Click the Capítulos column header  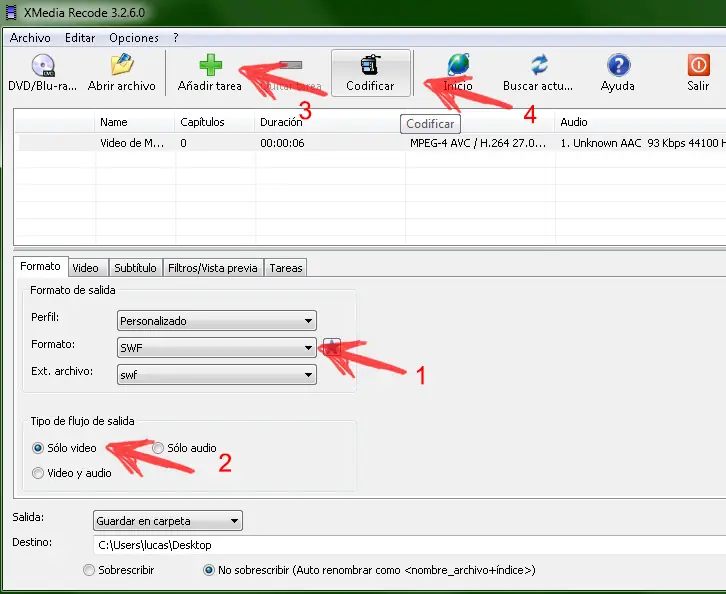[x=214, y=122]
